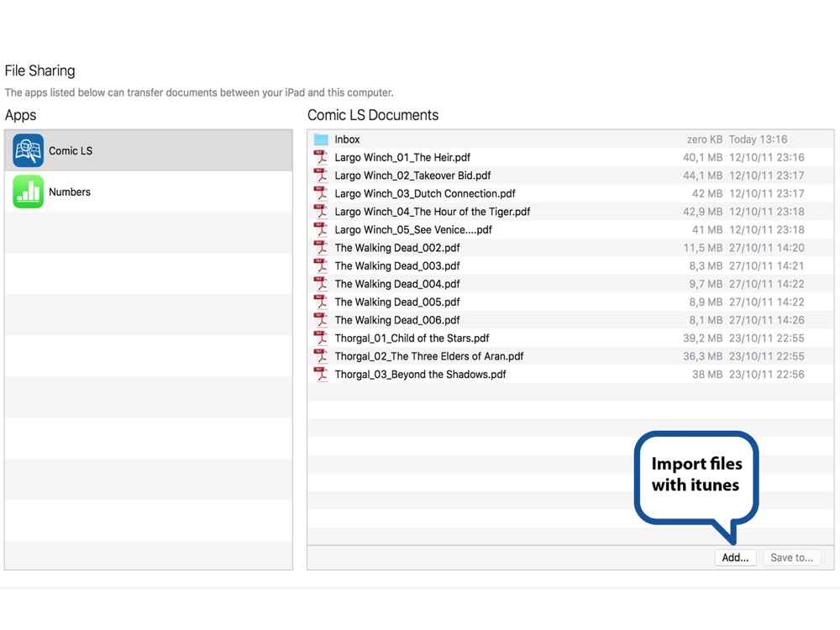Viewport: 840px width, 630px height.
Task: Select file The Walking Dead_003.pdf
Action: point(397,265)
